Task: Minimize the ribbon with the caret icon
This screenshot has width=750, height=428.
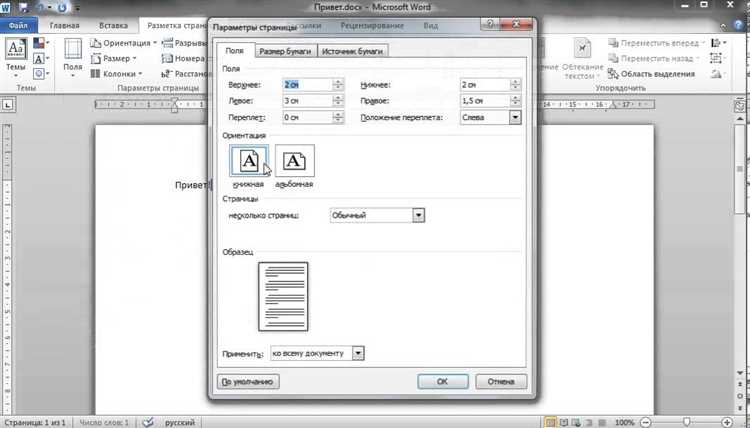Action: coord(723,26)
